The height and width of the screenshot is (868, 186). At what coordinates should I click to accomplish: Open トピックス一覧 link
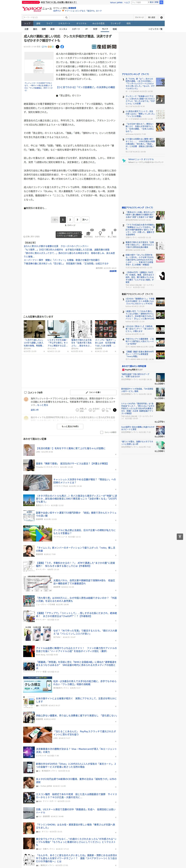155,29
